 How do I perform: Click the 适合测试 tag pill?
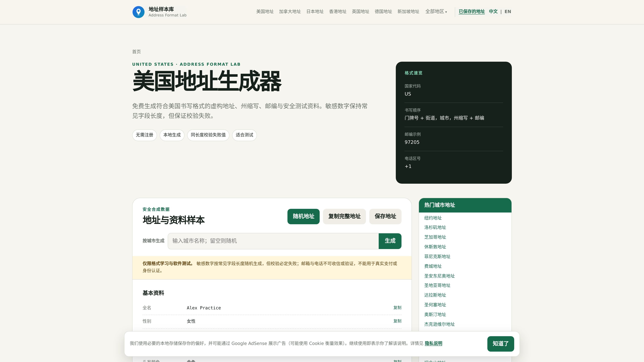[244, 135]
